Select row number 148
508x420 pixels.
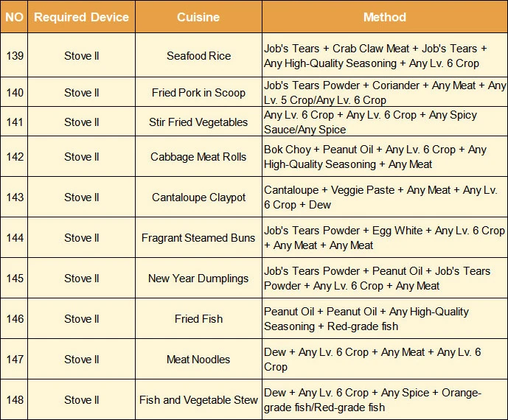[14, 400]
